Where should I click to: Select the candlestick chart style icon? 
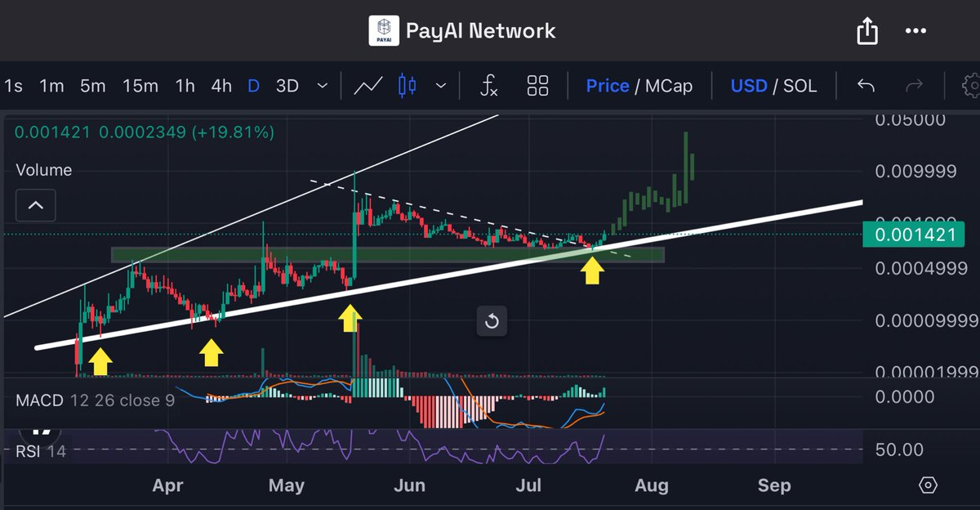(408, 86)
